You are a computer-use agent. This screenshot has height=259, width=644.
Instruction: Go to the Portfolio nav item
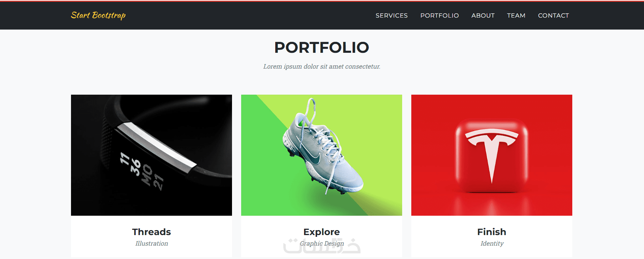(x=439, y=15)
